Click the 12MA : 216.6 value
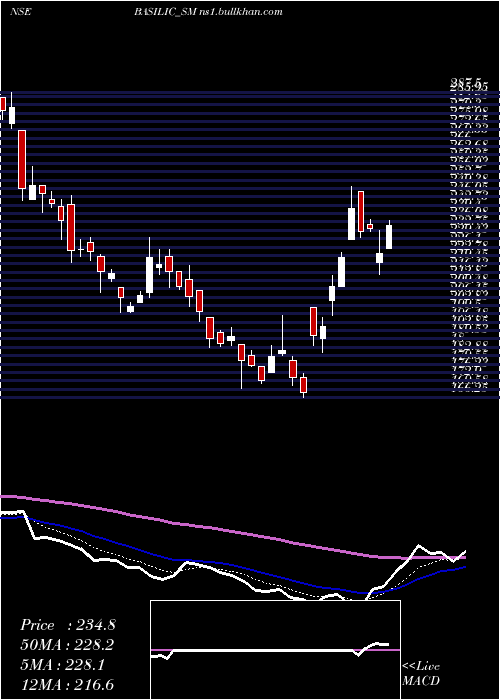The height and width of the screenshot is (700, 500). point(67,684)
